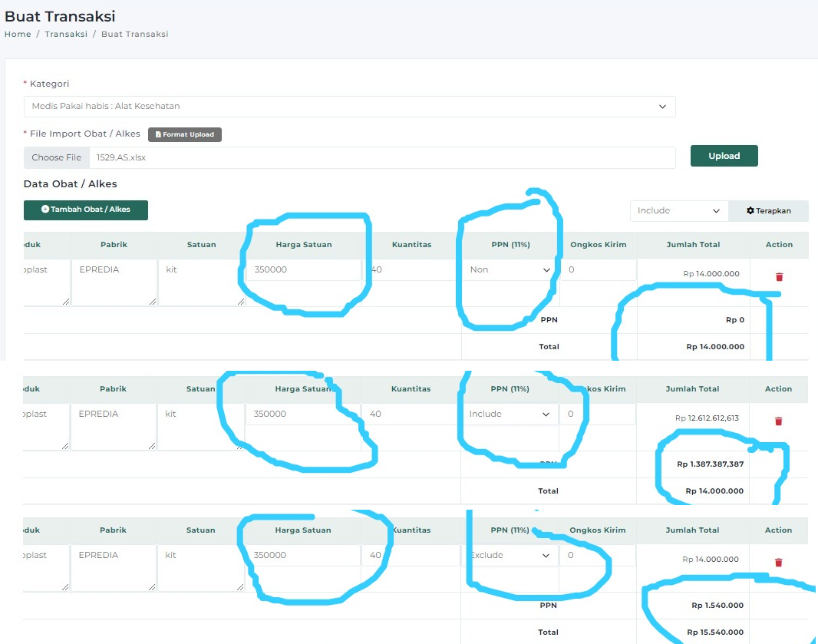Click the Choose File button
Image resolution: width=818 pixels, height=644 pixels.
(56, 157)
